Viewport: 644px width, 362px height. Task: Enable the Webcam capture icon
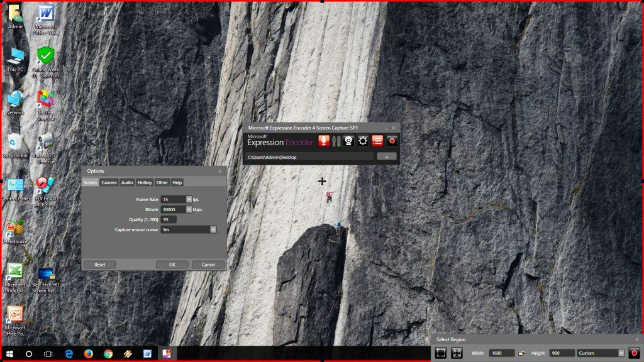348,141
